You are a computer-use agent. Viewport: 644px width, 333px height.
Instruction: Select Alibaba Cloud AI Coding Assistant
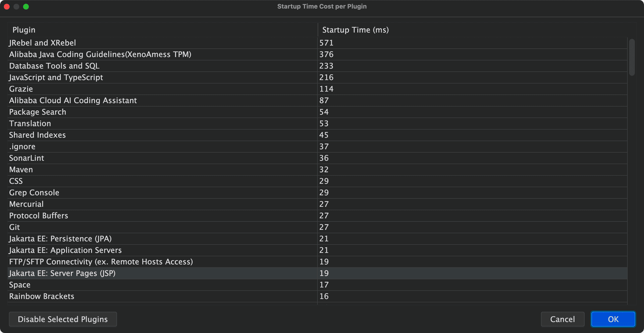click(317, 101)
